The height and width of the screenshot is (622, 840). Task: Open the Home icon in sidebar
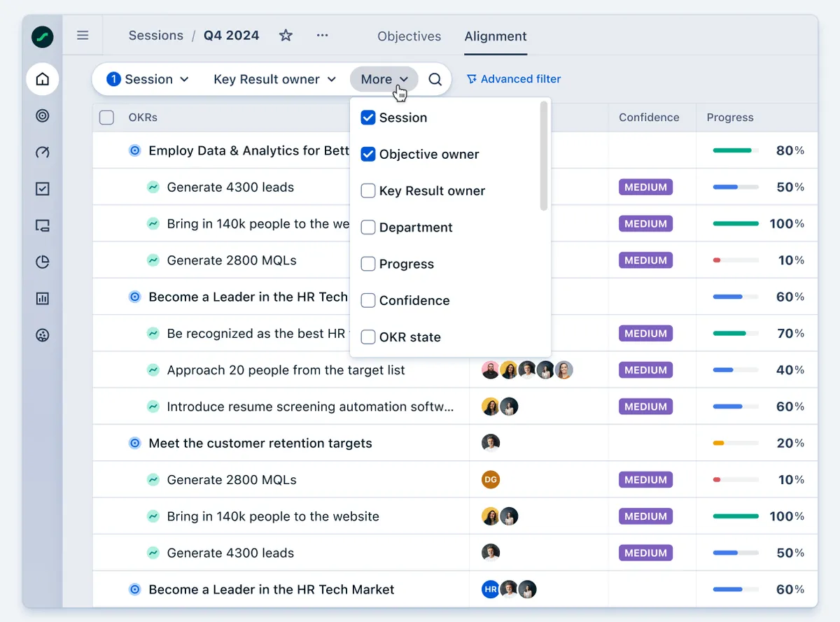point(43,79)
